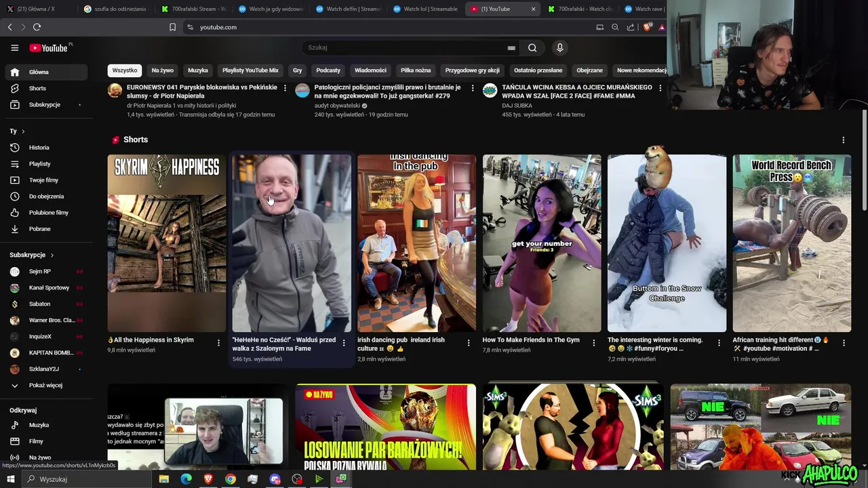
Task: Select the Obejrzane filter chip
Action: [589, 70]
